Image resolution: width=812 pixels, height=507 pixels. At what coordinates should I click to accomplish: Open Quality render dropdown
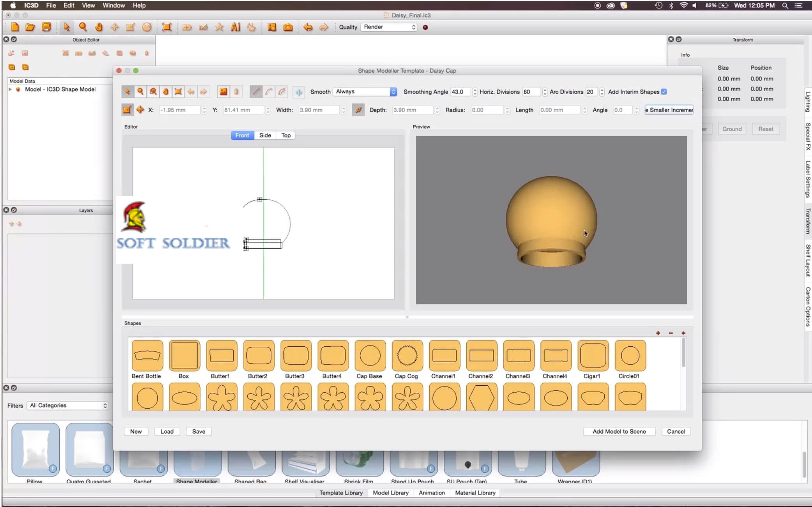click(388, 27)
